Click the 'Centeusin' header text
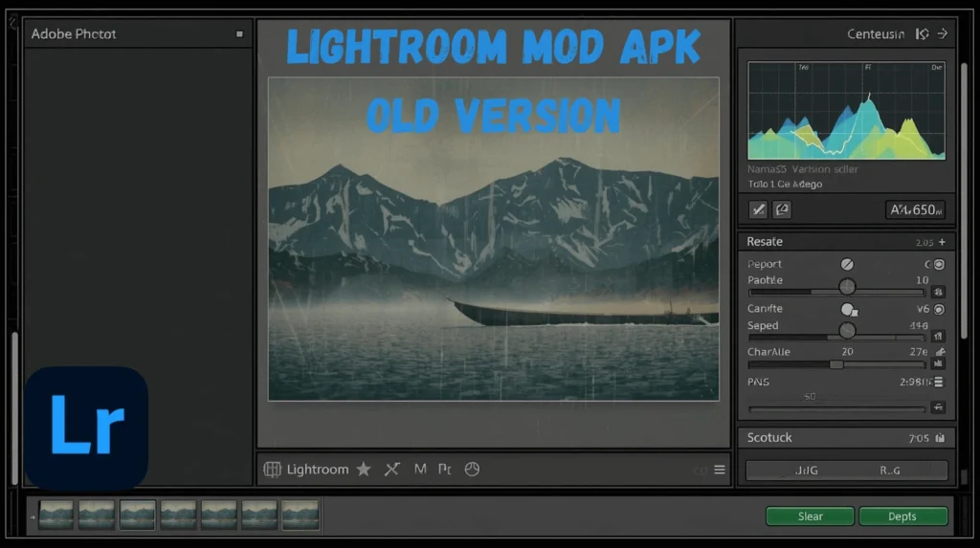 876,33
